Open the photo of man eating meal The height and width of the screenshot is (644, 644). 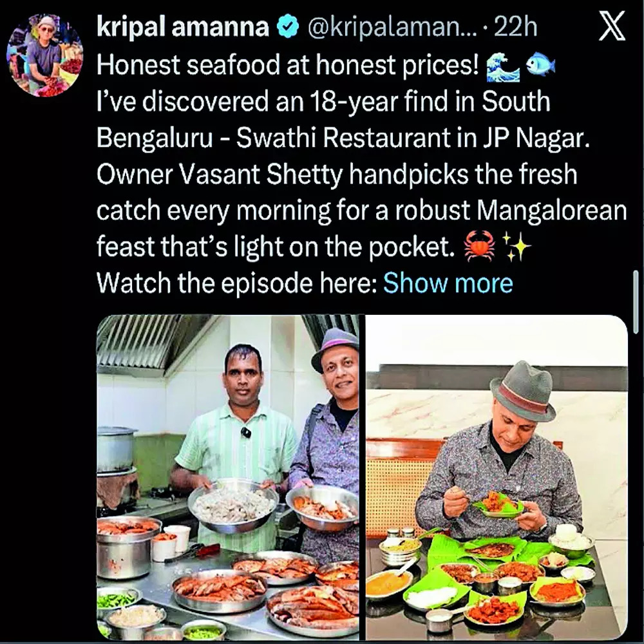click(497, 477)
